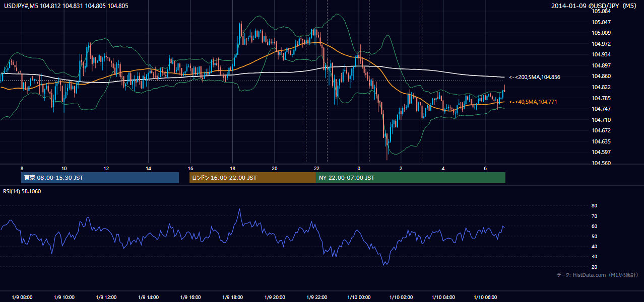
Task: Select the ロンドン 16:00-22:00 JST session bar
Action: 252,178
